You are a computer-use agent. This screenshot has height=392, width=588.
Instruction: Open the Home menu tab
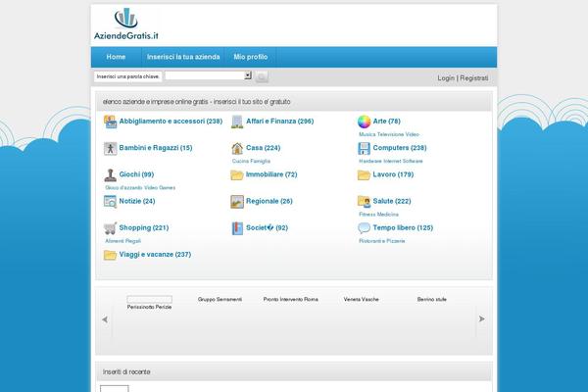116,58
